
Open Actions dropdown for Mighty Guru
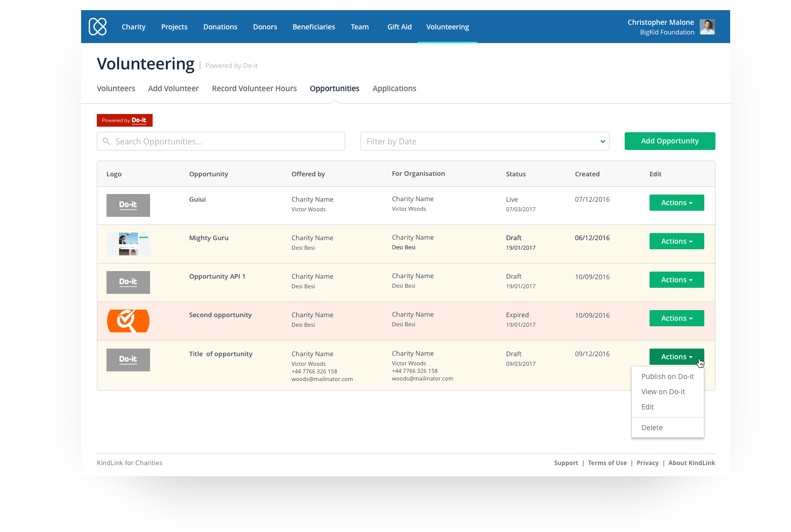(677, 241)
